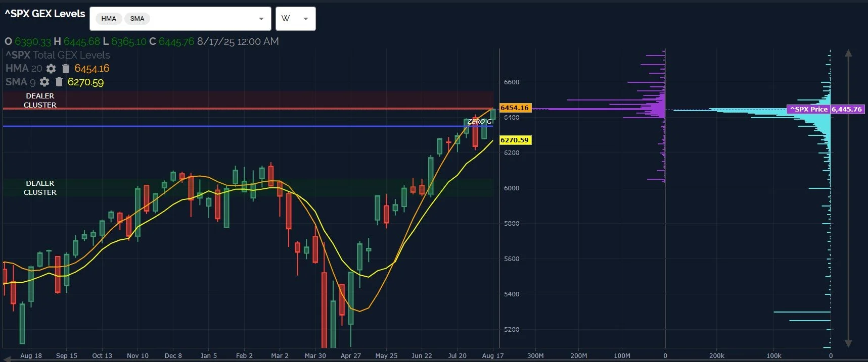Image resolution: width=868 pixels, height=362 pixels.
Task: Click the Oct 13 date axis label
Action: 102,355
